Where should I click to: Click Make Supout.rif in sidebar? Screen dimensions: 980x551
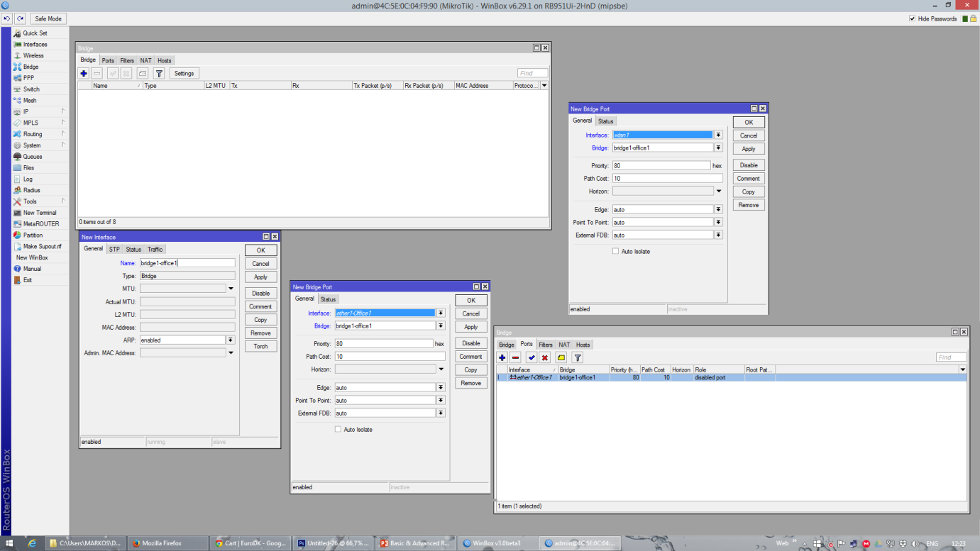coord(42,247)
